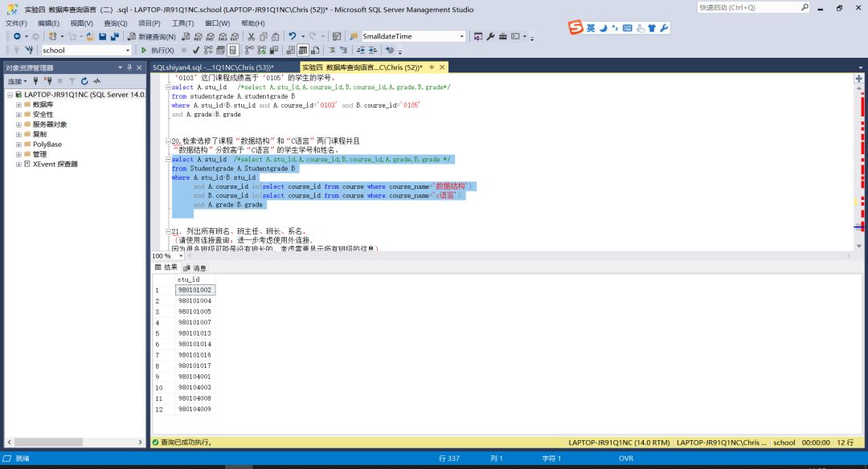
Task: Click the Paste icon in toolbar
Action: click(275, 36)
